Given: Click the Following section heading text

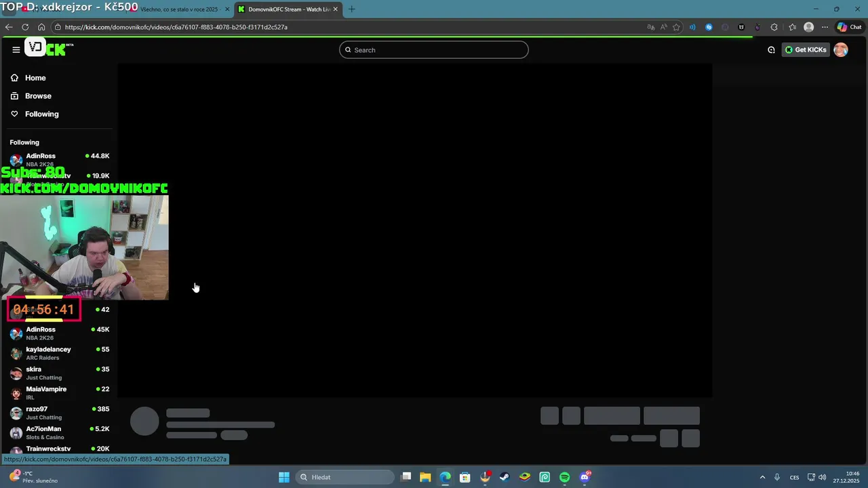Looking at the screenshot, I should pos(24,142).
